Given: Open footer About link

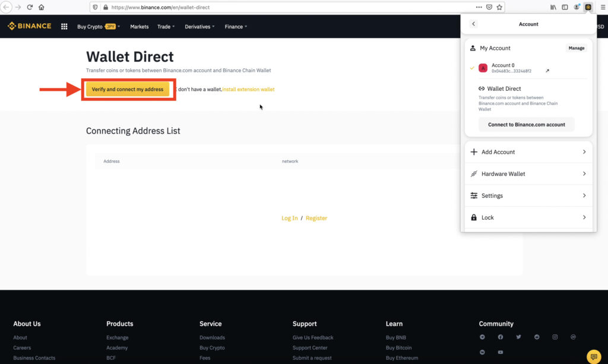Looking at the screenshot, I should [20, 337].
